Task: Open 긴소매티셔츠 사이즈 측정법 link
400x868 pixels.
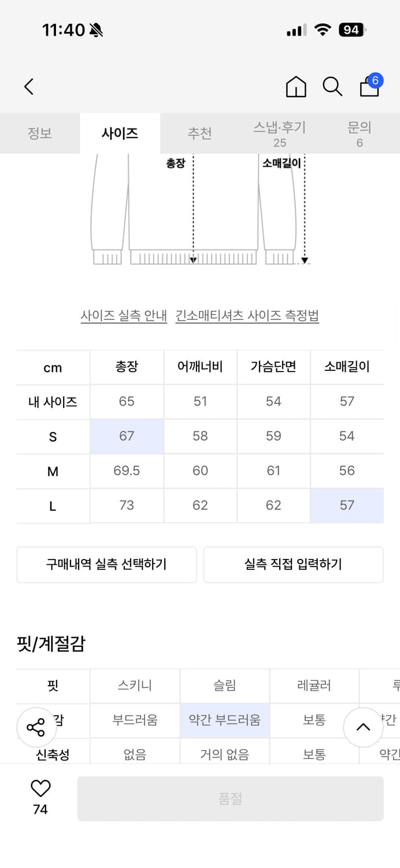Action: (247, 316)
